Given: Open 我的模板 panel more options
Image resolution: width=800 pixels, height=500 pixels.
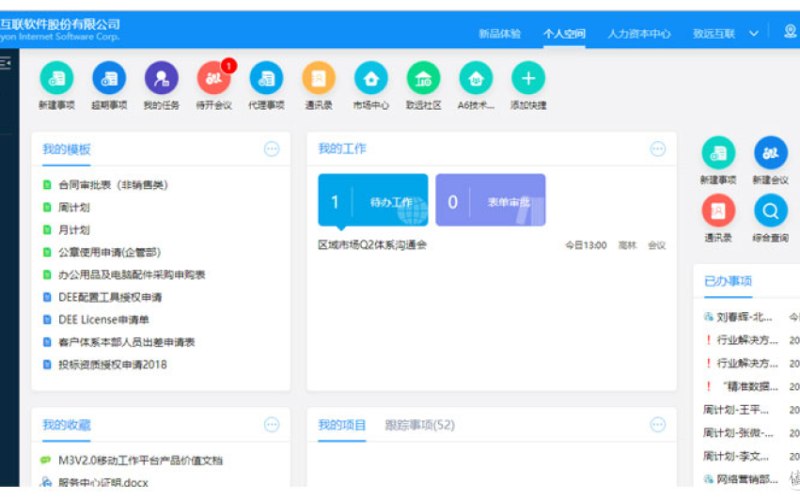Looking at the screenshot, I should pos(271,149).
